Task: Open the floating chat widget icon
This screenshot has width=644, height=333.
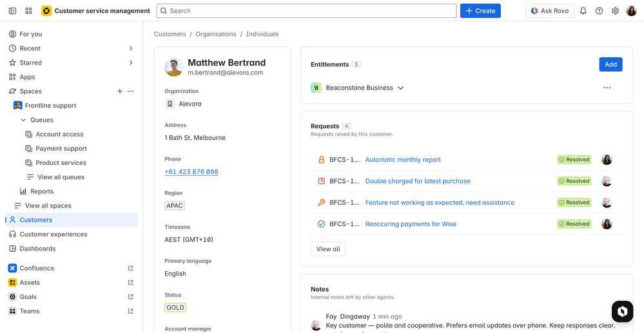Action: tap(622, 311)
